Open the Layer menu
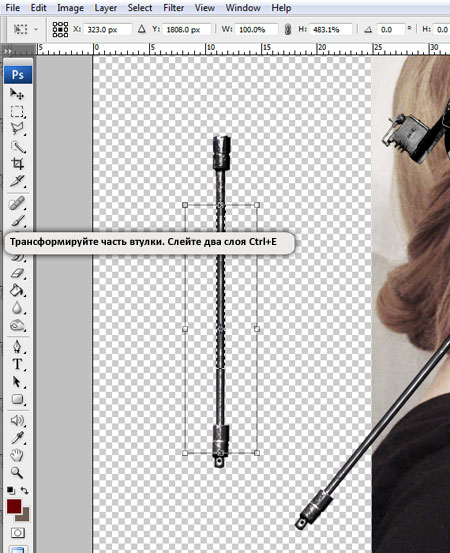Screen dimensions: 450x553 click(105, 8)
